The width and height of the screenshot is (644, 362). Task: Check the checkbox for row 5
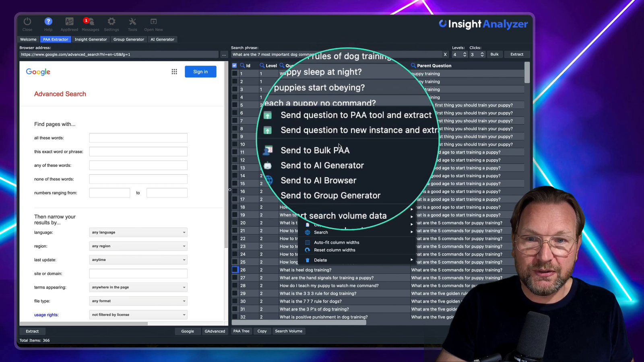click(235, 105)
